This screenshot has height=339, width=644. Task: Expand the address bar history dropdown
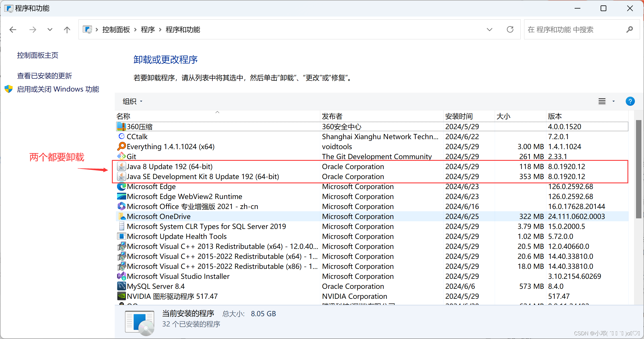click(490, 30)
